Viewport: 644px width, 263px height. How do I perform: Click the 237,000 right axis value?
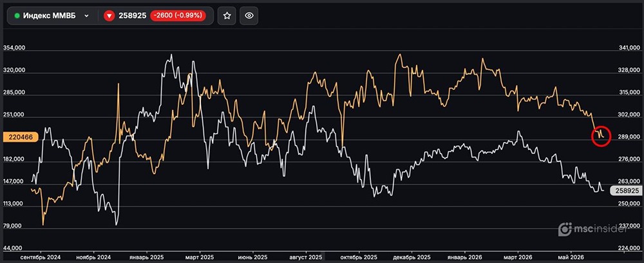tap(629, 226)
